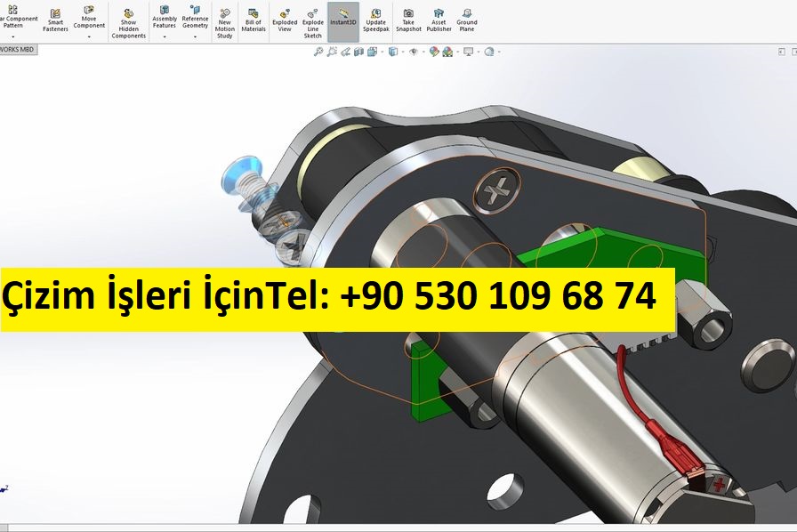
Task: Start a New Motion Study
Action: point(224,23)
